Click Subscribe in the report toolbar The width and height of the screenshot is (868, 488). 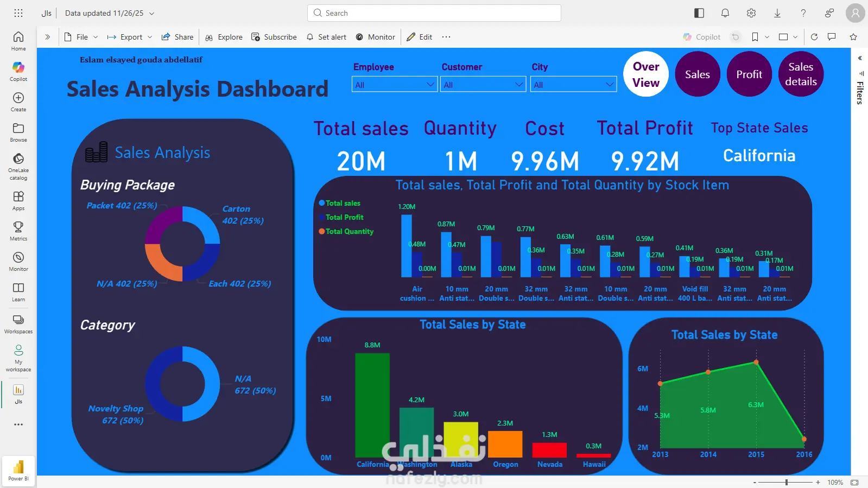(274, 37)
